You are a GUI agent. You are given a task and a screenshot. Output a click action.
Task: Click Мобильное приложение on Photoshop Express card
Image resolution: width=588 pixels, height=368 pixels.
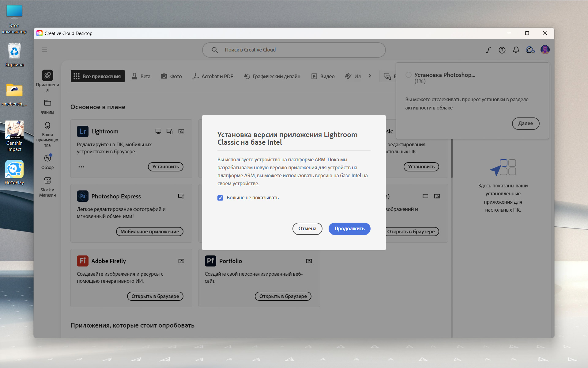click(150, 232)
